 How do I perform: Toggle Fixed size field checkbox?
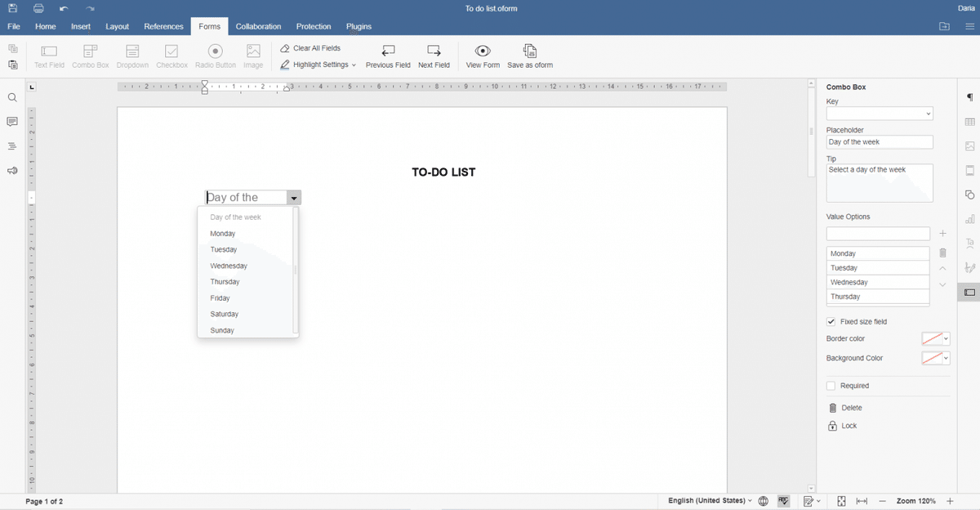pyautogui.click(x=831, y=322)
